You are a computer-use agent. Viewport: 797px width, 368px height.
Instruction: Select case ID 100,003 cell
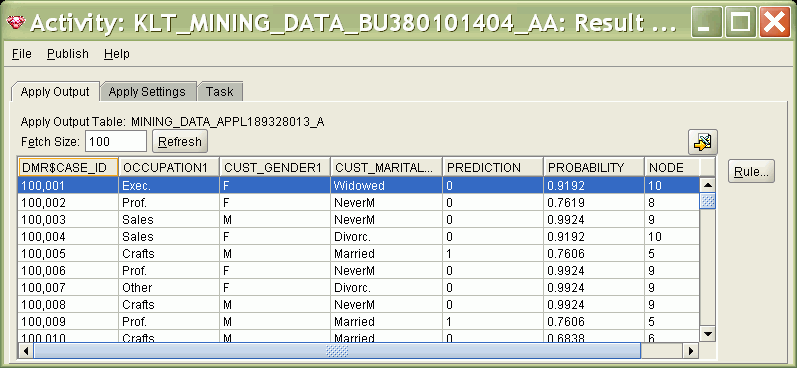coord(68,220)
